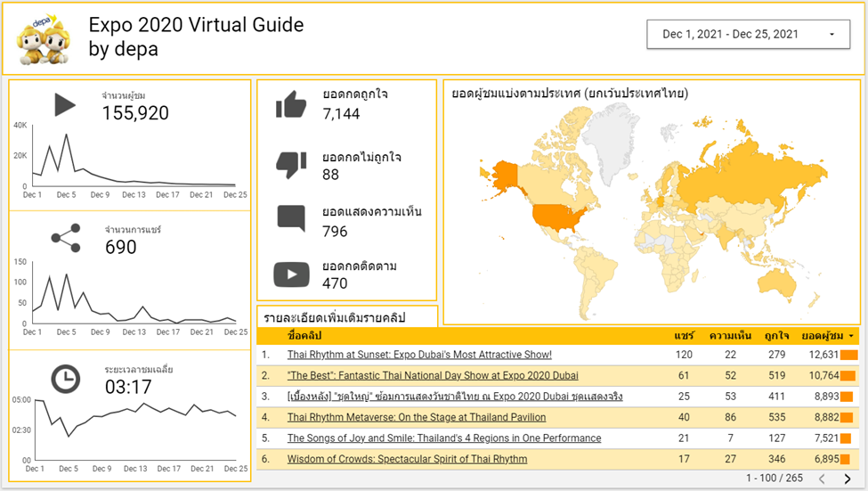The height and width of the screenshot is (491, 868).
Task: Open the date range dropdown
Action: 749,35
